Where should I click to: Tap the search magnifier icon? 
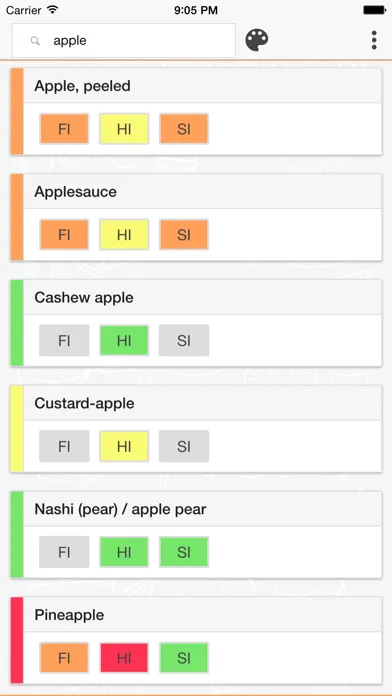(35, 41)
